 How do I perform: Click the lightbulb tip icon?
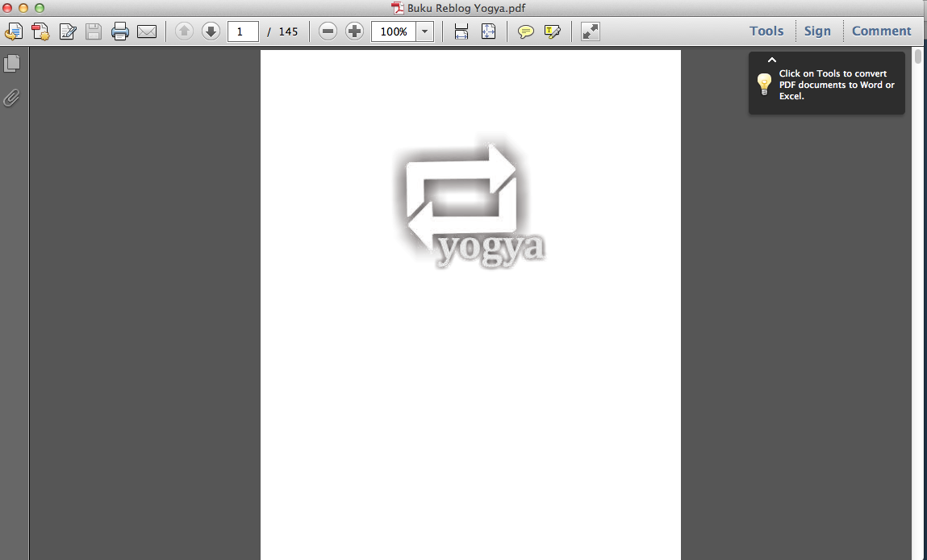(x=764, y=85)
